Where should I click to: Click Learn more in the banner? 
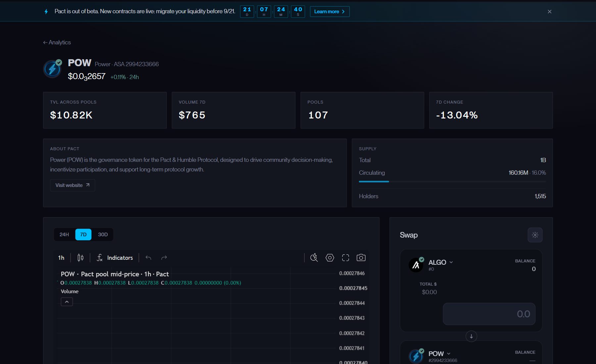click(x=329, y=12)
